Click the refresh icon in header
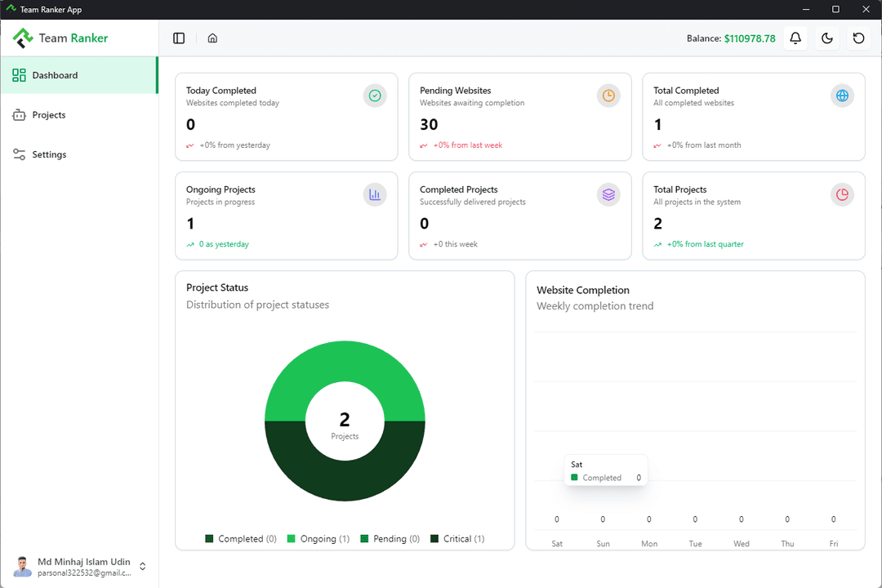Viewport: 882px width, 588px height. click(858, 38)
